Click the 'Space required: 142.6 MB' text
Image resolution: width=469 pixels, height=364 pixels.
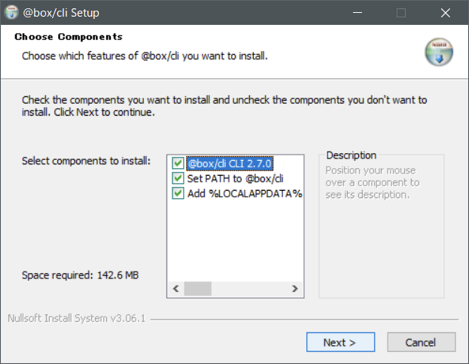click(x=80, y=275)
